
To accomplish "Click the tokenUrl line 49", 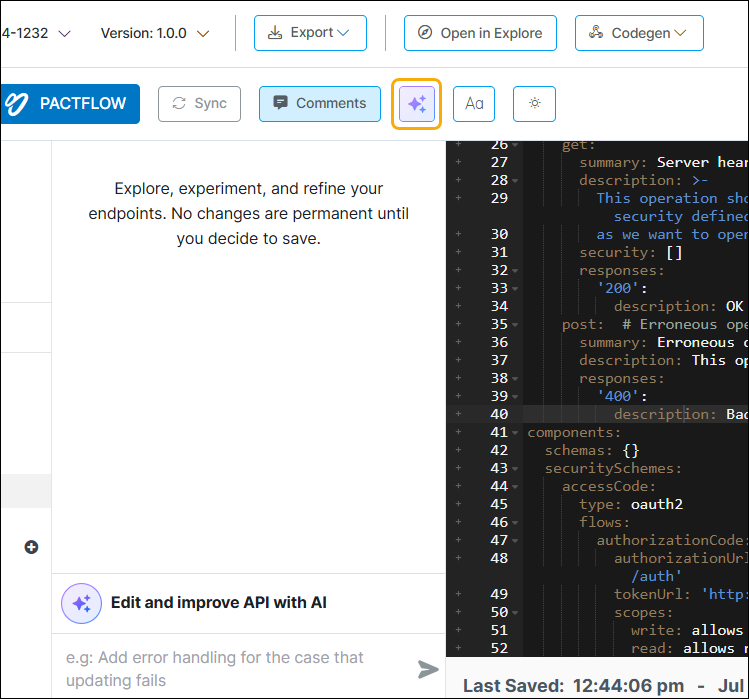I will (681, 594).
